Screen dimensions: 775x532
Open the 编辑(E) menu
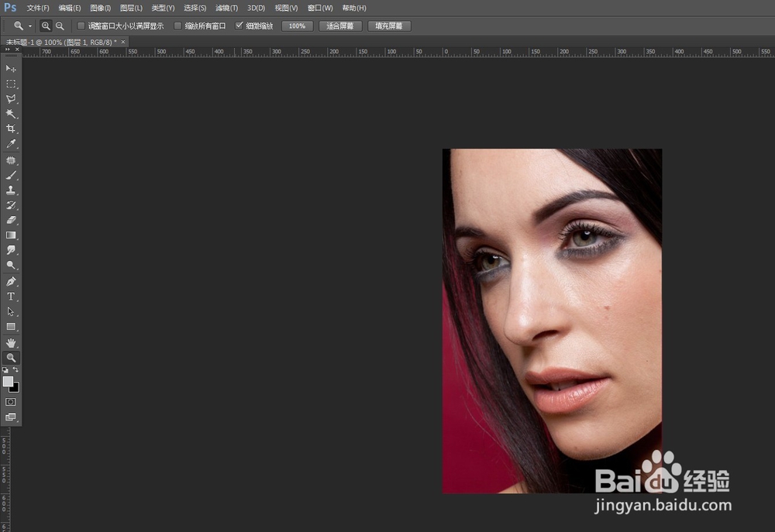[x=70, y=8]
